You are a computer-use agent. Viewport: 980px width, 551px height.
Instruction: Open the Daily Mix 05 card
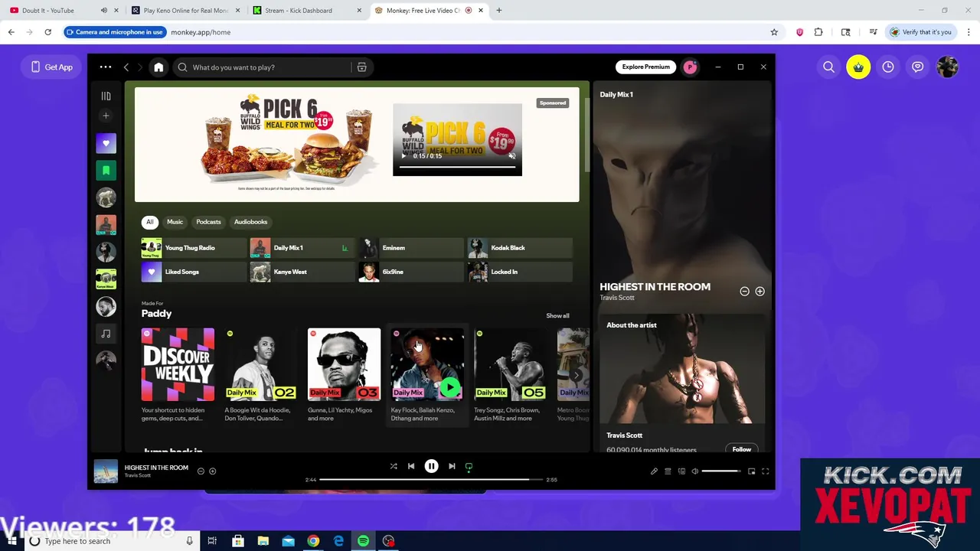(x=510, y=375)
